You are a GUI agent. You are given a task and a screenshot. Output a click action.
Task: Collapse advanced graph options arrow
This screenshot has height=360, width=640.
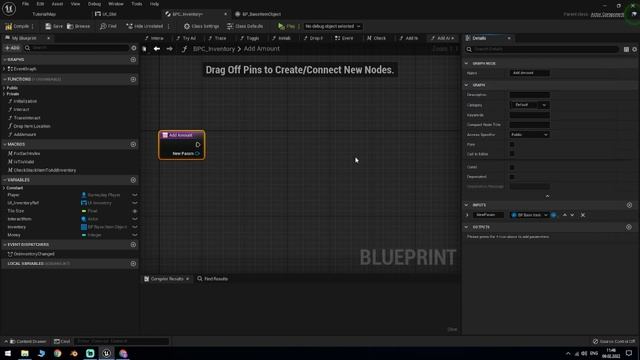[x=547, y=196]
